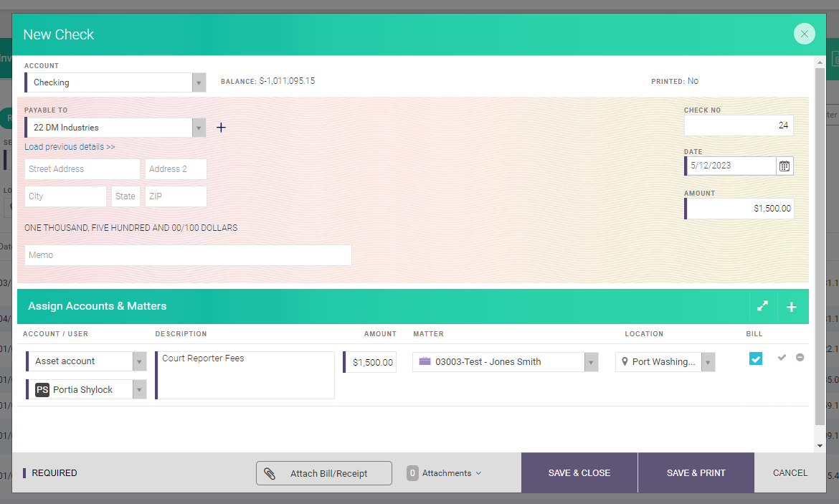Viewport: 839px width, 504px height.
Task: Click the ACCOUNT / USER column header
Action: (x=56, y=334)
